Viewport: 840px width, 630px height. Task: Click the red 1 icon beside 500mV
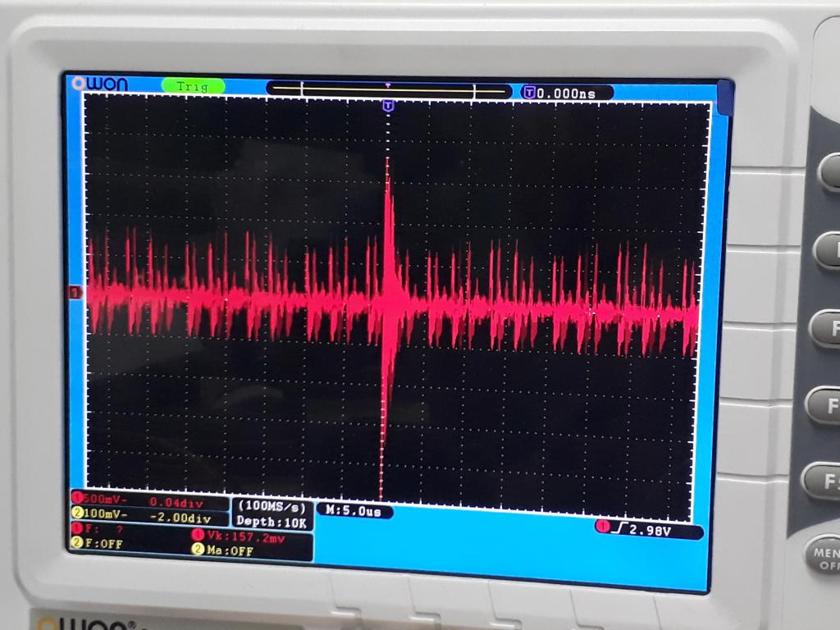(x=76, y=498)
